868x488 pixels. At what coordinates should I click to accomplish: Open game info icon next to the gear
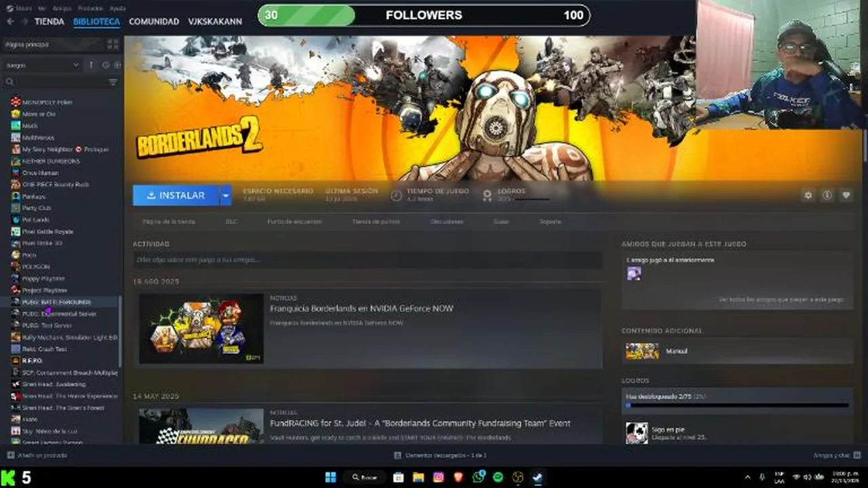[827, 195]
